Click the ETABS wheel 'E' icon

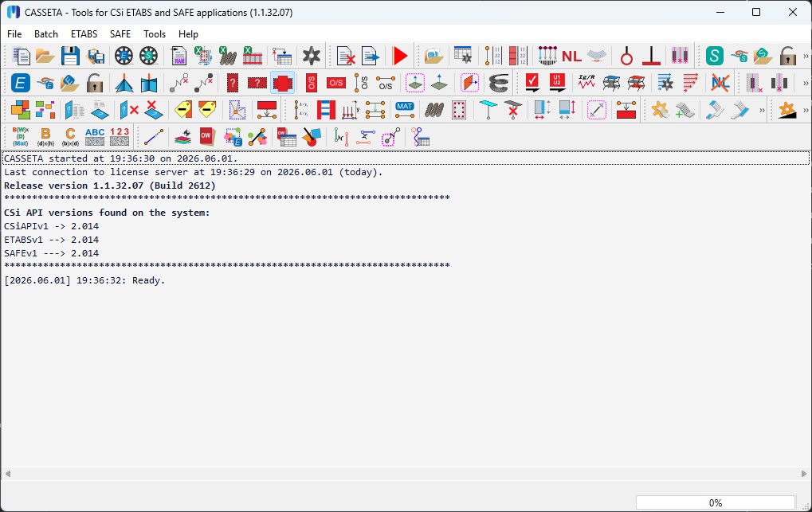(x=124, y=56)
